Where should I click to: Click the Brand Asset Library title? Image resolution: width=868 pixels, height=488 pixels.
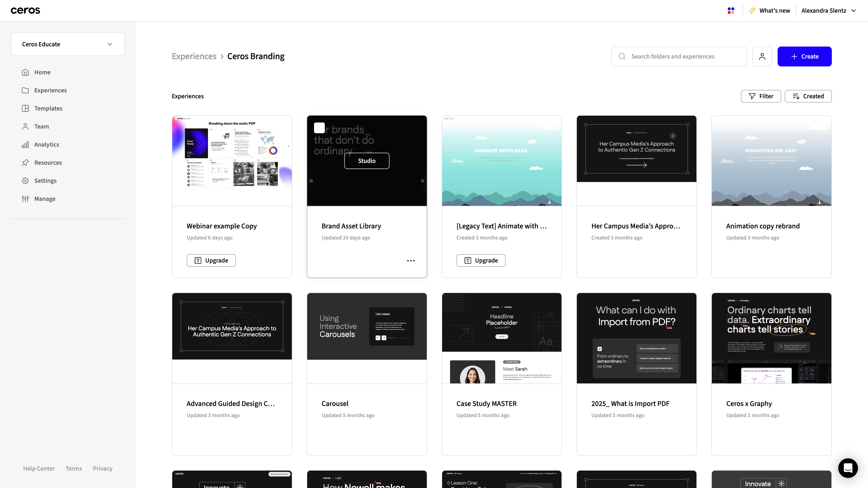point(351,226)
